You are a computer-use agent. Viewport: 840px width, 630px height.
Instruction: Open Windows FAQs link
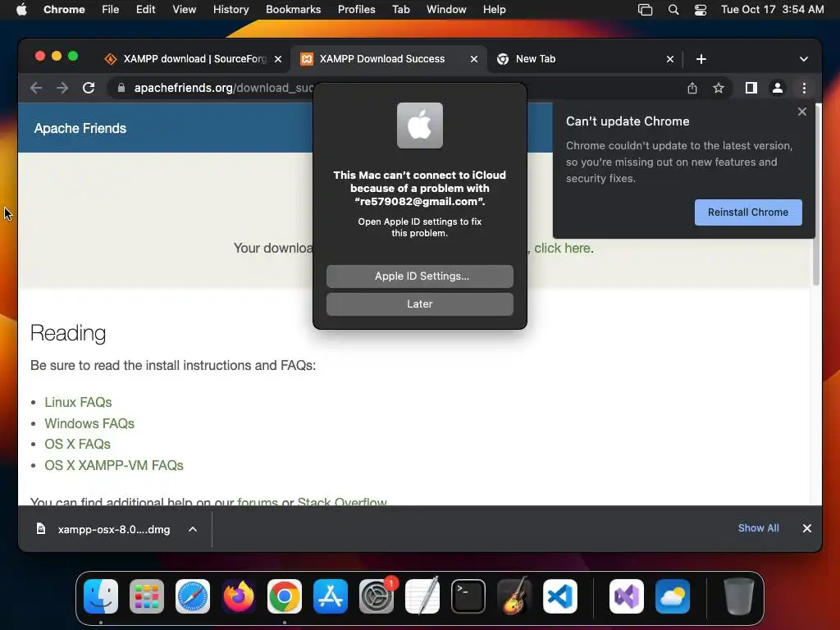89,423
